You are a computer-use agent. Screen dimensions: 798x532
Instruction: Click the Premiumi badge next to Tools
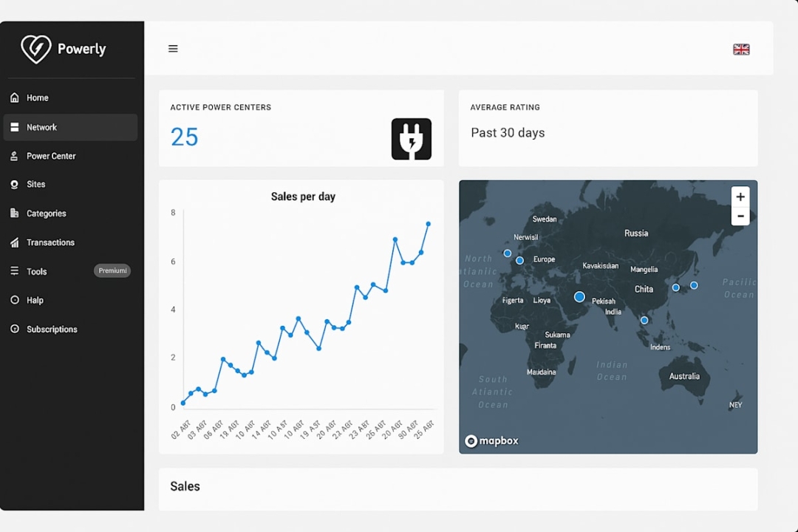pyautogui.click(x=112, y=271)
